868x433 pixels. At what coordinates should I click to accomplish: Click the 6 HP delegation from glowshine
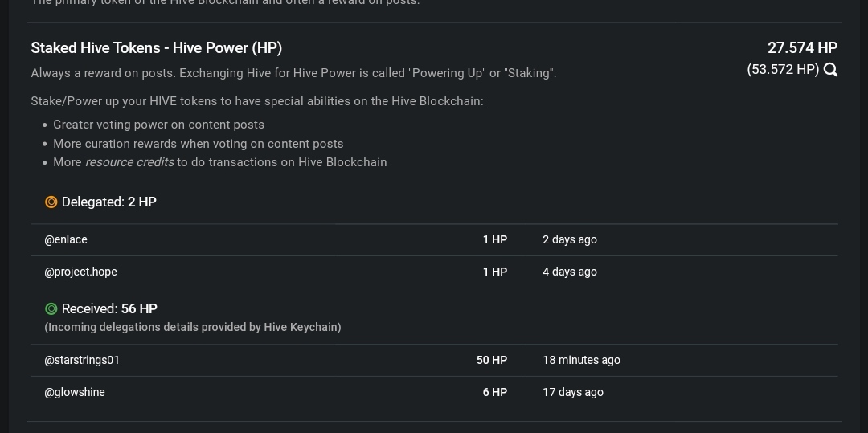(495, 392)
